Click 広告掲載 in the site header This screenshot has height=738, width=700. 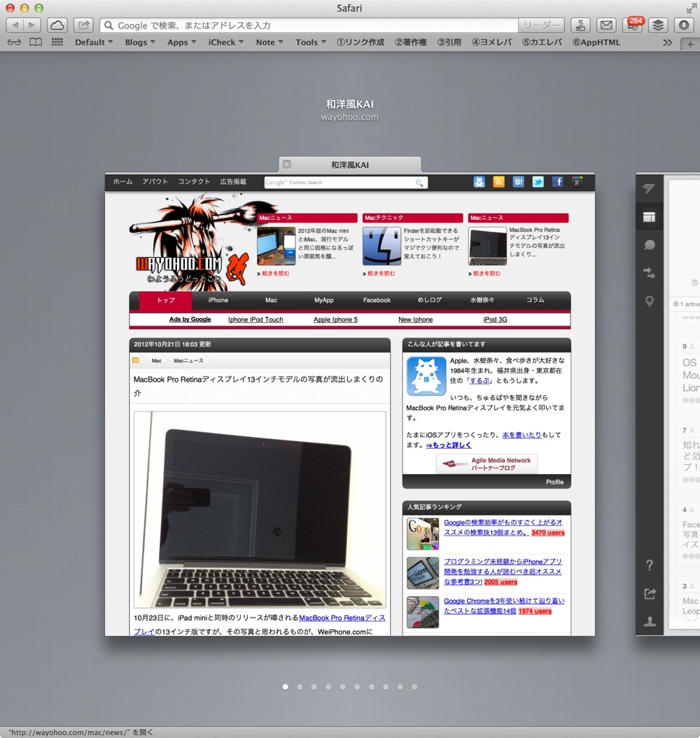click(x=233, y=181)
